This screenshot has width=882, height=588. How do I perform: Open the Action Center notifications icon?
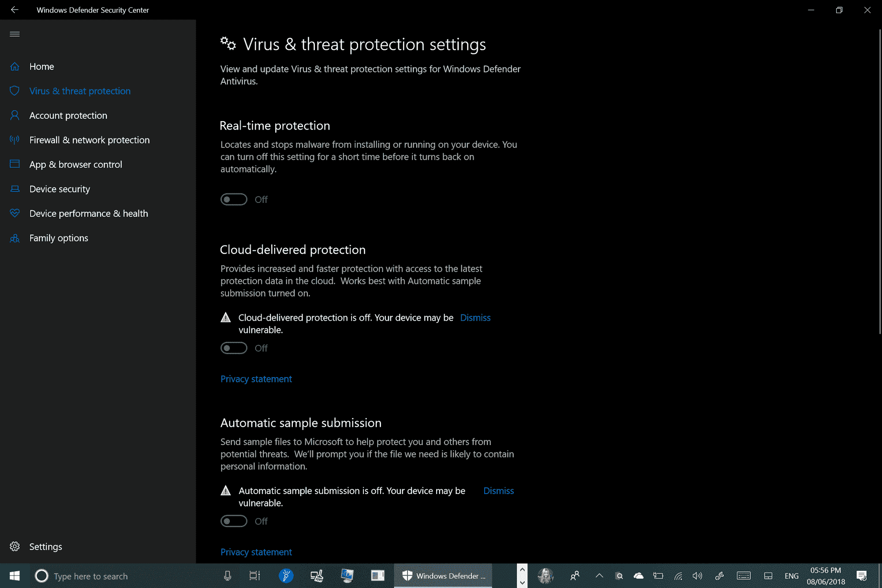click(x=861, y=576)
